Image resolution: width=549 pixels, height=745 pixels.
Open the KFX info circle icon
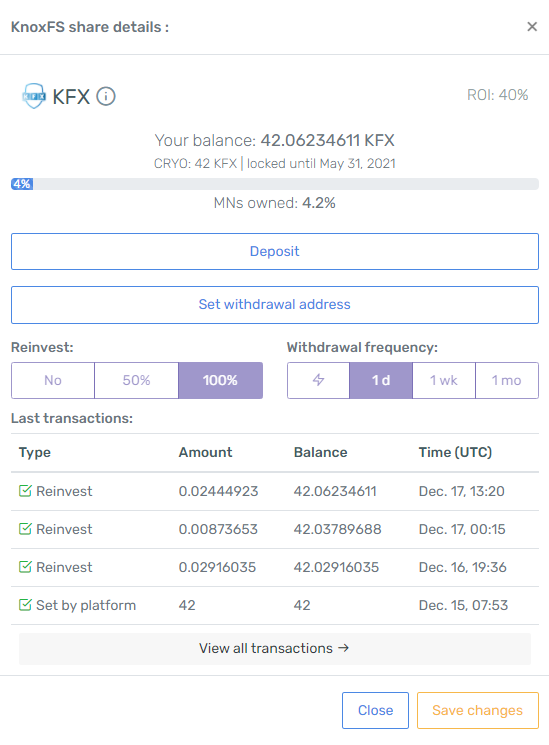(x=106, y=96)
